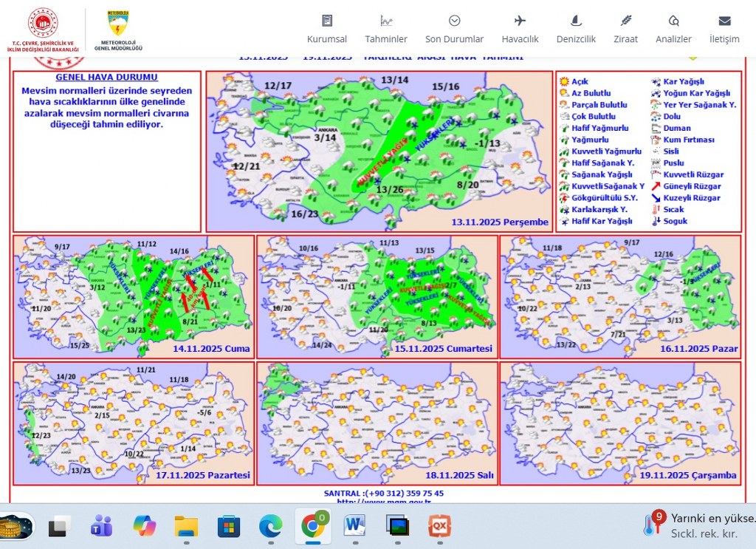Open File Explorer from the taskbar
This screenshot has height=549, width=756.
[x=186, y=525]
